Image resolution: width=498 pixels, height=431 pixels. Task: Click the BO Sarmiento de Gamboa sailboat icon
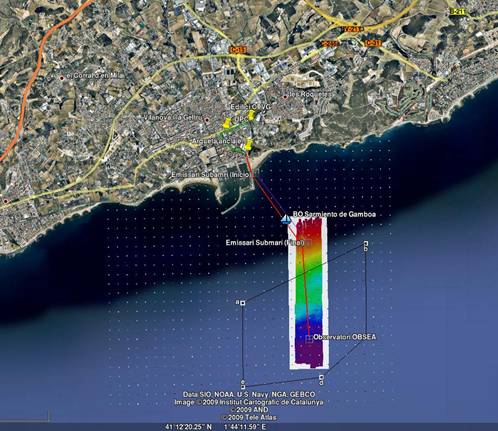[x=285, y=219]
